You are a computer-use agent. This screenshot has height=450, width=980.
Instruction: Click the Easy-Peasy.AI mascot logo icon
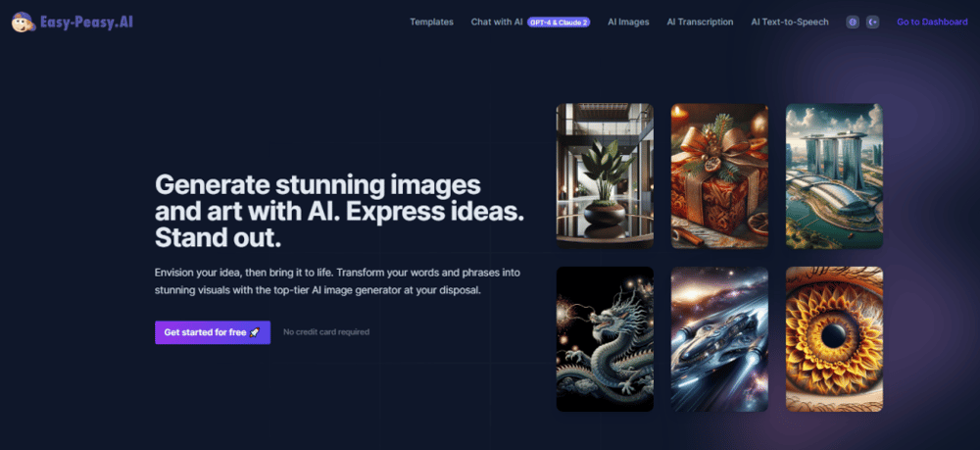coord(23,22)
